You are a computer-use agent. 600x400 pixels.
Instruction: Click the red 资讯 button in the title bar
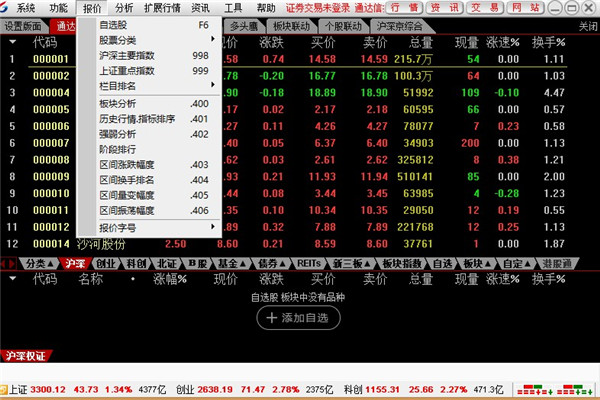pos(444,8)
